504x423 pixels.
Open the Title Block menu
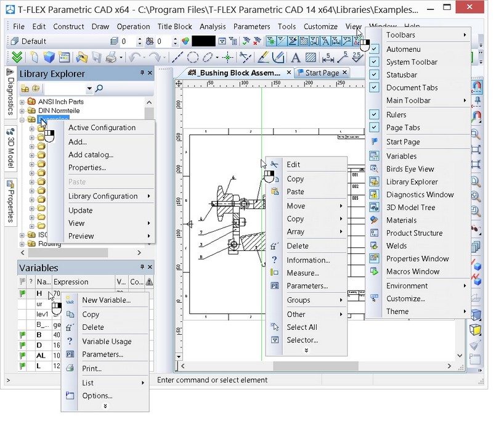[174, 27]
